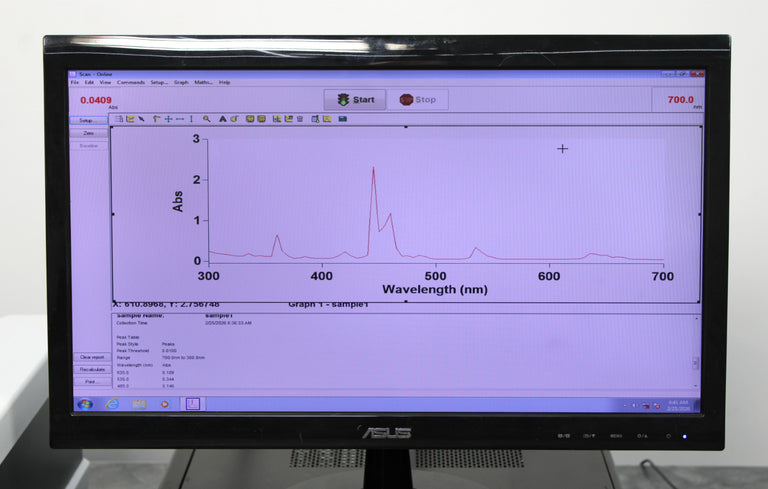Click the 0.0409 Abs reading
The image size is (768, 489).
pyautogui.click(x=96, y=100)
